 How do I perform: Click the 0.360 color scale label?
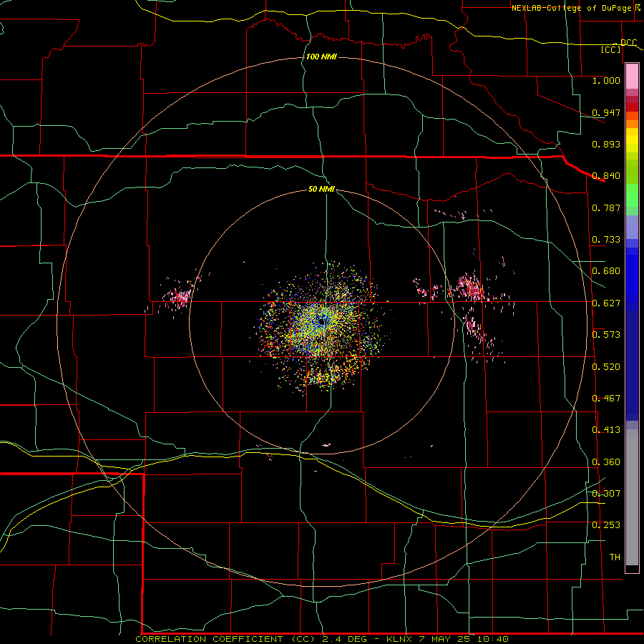[x=606, y=462]
